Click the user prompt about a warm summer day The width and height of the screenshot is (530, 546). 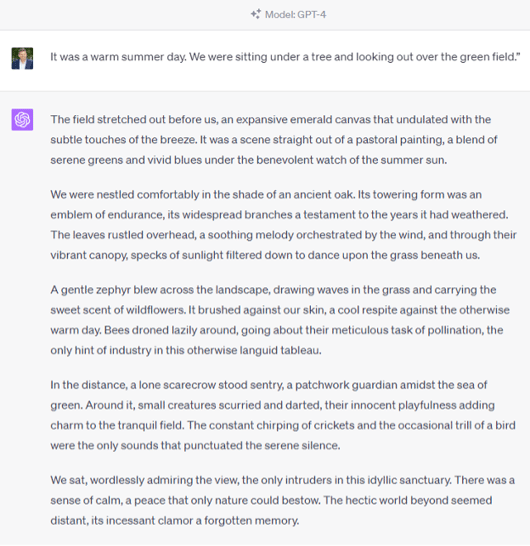(x=285, y=57)
